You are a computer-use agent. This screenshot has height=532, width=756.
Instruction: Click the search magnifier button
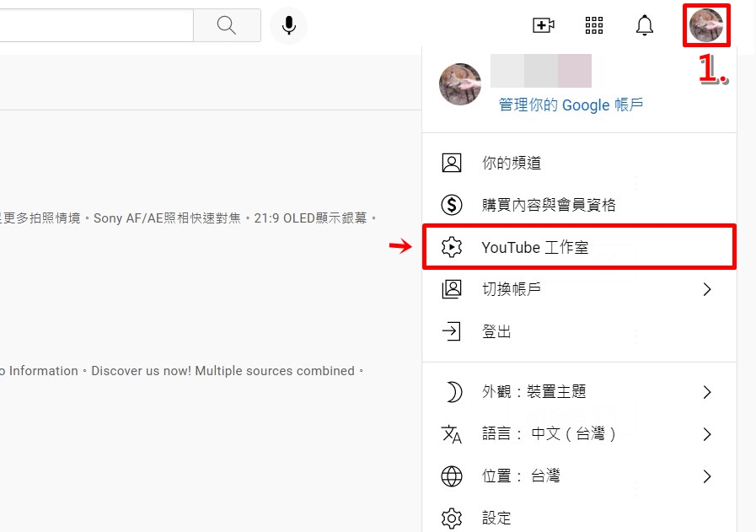(227, 25)
